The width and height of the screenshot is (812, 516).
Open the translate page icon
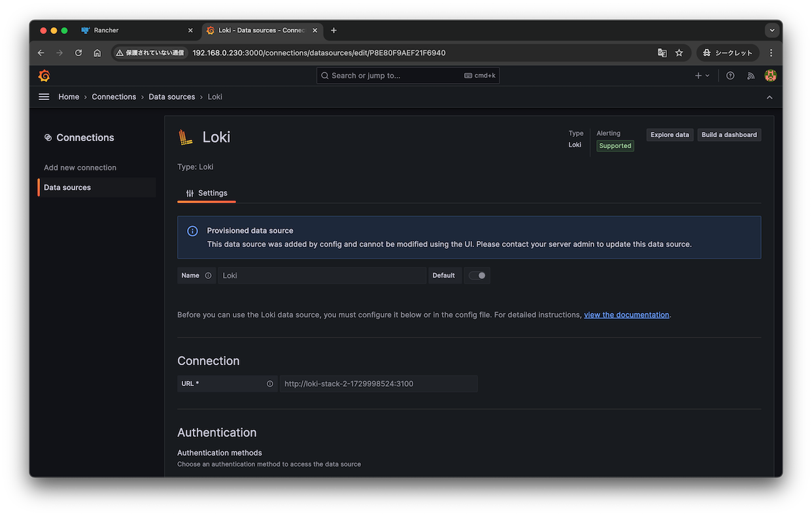click(662, 53)
